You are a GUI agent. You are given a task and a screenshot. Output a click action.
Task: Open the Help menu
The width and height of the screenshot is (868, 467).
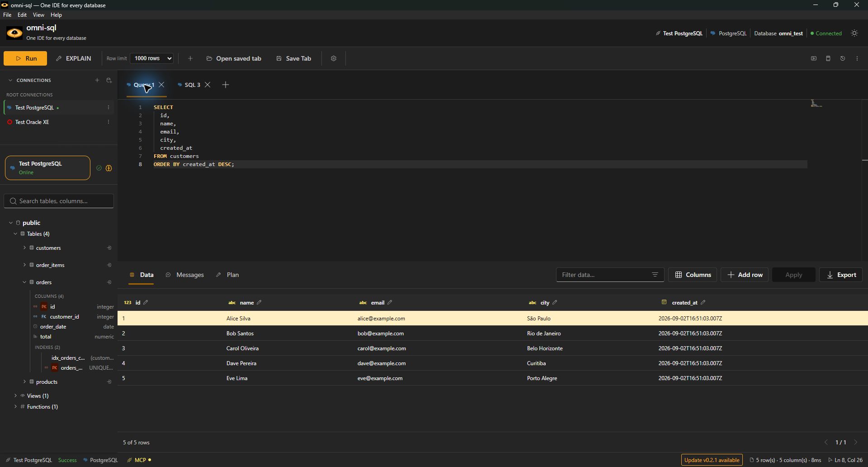[56, 15]
